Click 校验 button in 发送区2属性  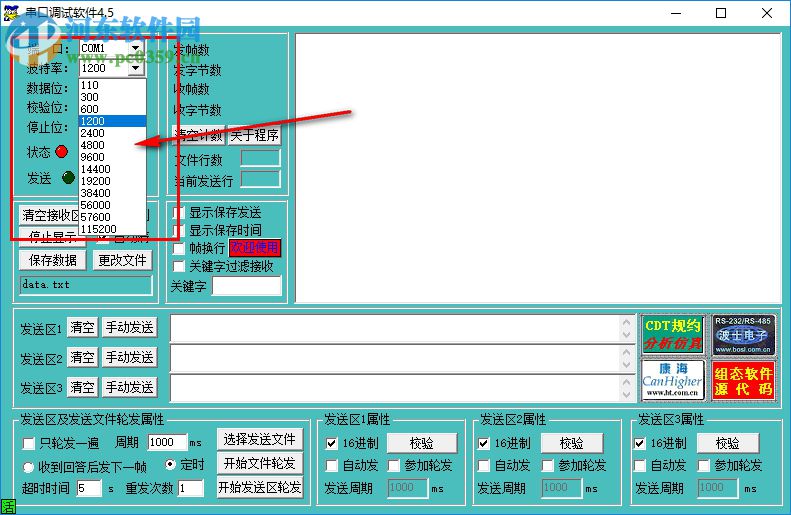(572, 443)
